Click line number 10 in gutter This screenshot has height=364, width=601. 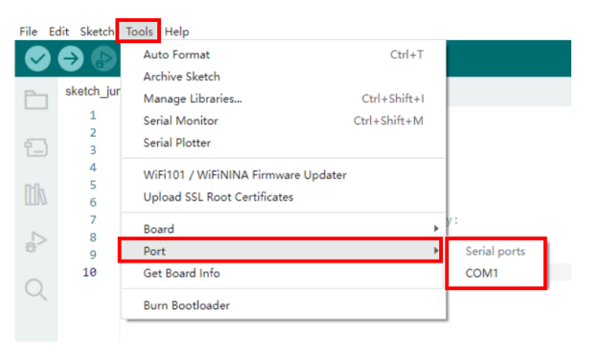click(x=90, y=272)
